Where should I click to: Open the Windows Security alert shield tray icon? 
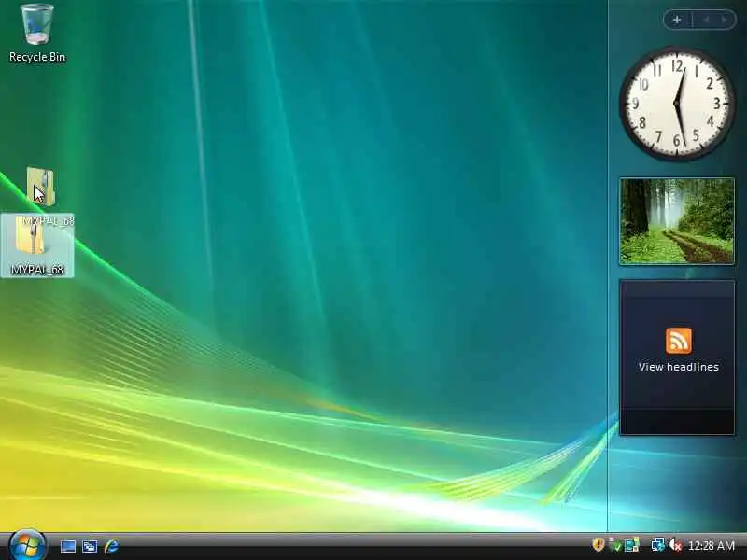coord(598,544)
